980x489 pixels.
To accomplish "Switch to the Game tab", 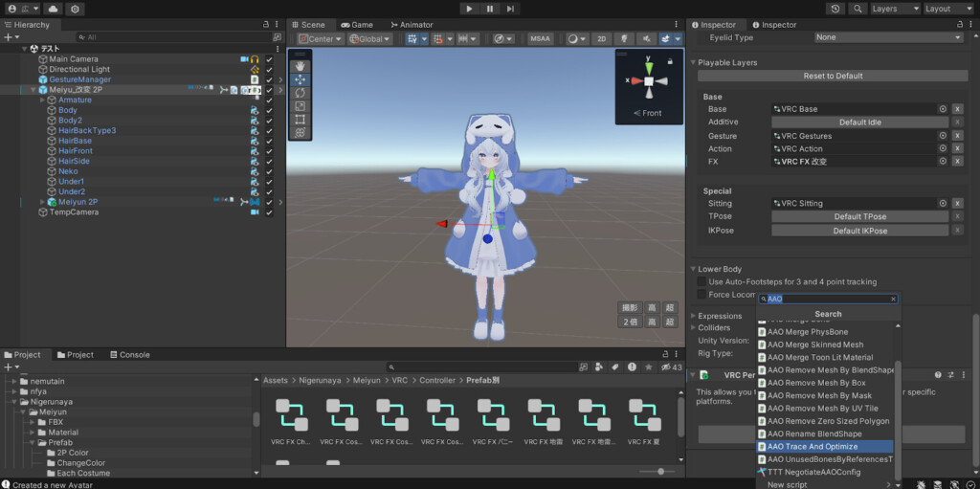I will point(357,25).
